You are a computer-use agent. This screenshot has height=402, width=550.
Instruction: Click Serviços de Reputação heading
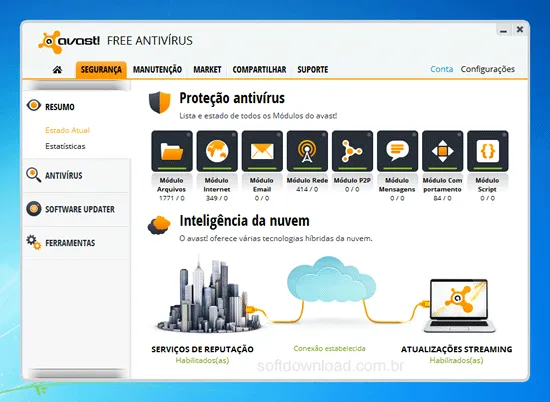point(202,349)
